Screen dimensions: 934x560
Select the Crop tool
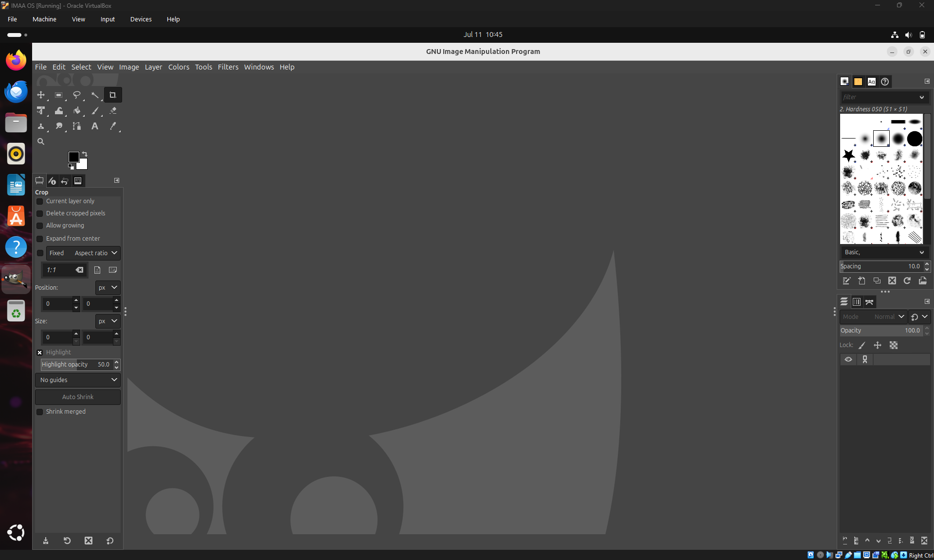113,95
